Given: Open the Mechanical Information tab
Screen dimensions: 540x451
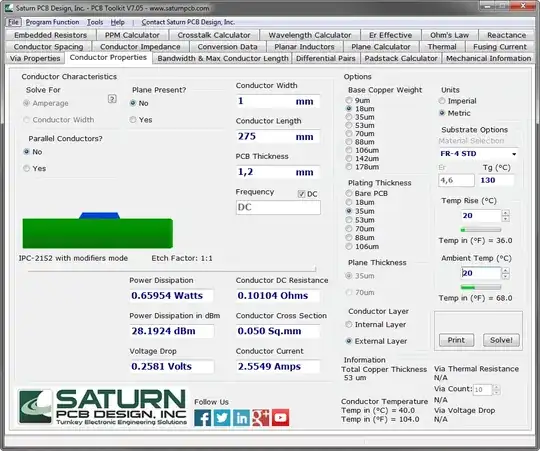Looking at the screenshot, I should coord(488,58).
